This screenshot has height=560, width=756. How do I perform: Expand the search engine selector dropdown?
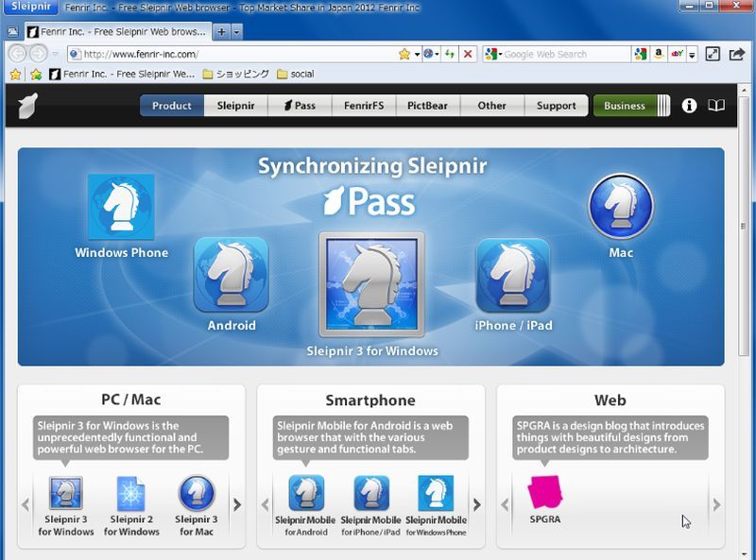(x=492, y=54)
